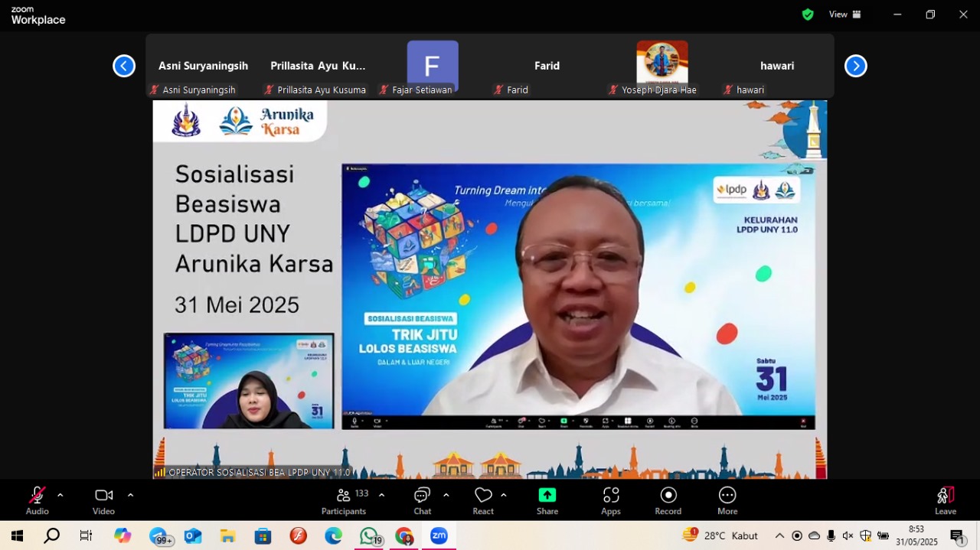
Task: Unmute microphone with the Audio button
Action: point(37,501)
